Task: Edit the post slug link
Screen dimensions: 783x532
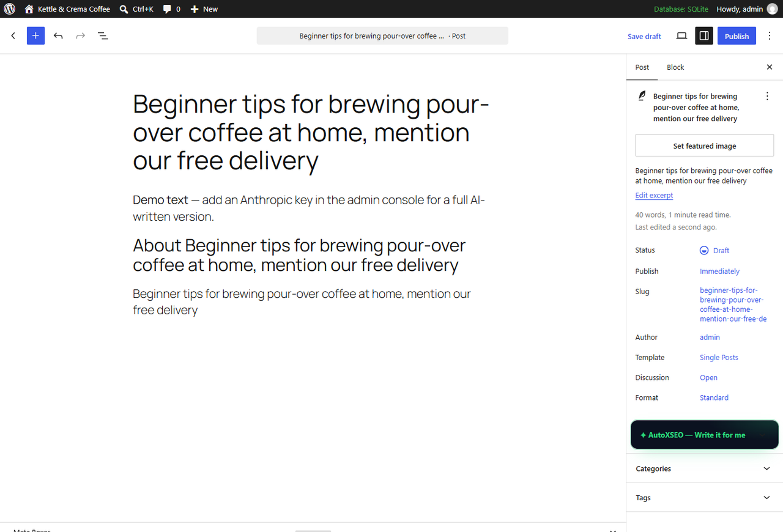Action: pos(733,305)
